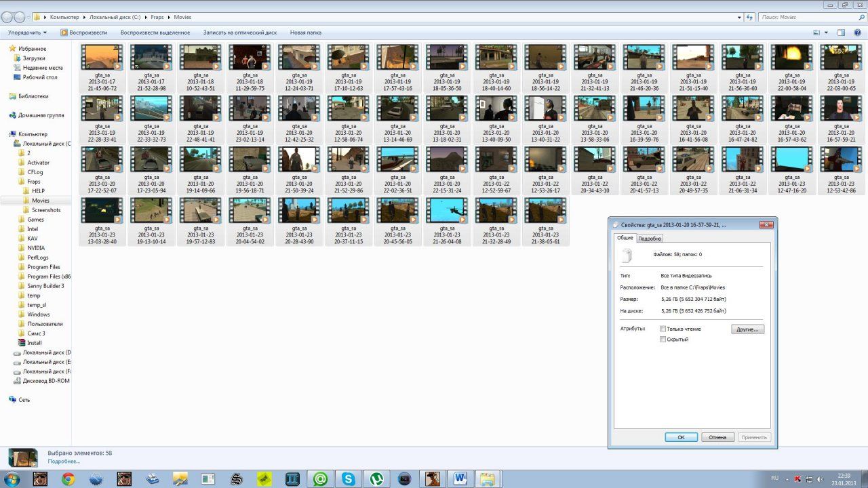868x488 pixels.
Task: Expand arrow after Fraps in breadcrumb
Action: [x=169, y=17]
